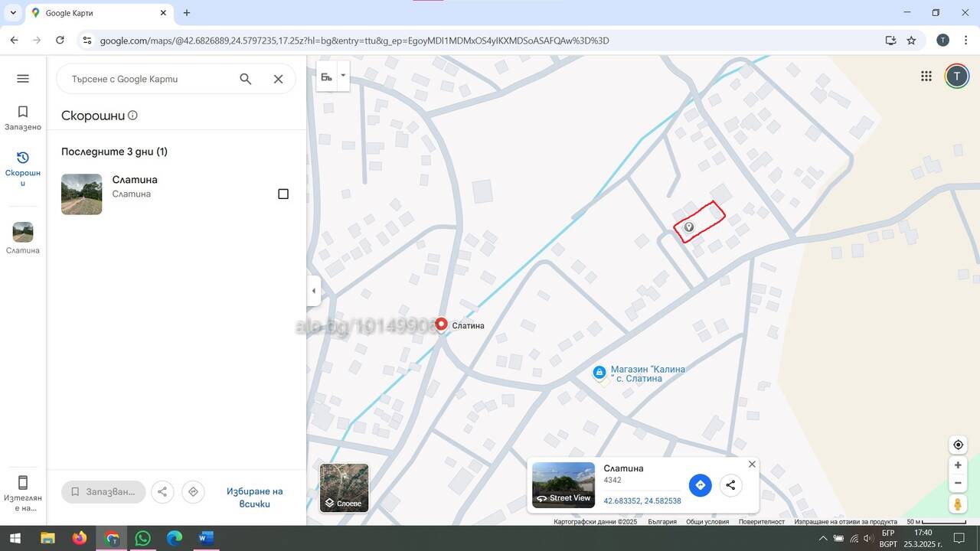Click the България region link
The image size is (980, 551).
coord(662,522)
